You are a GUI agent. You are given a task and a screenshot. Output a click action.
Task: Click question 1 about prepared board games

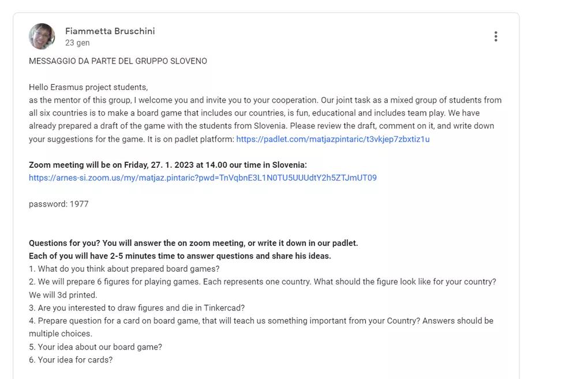[124, 269]
